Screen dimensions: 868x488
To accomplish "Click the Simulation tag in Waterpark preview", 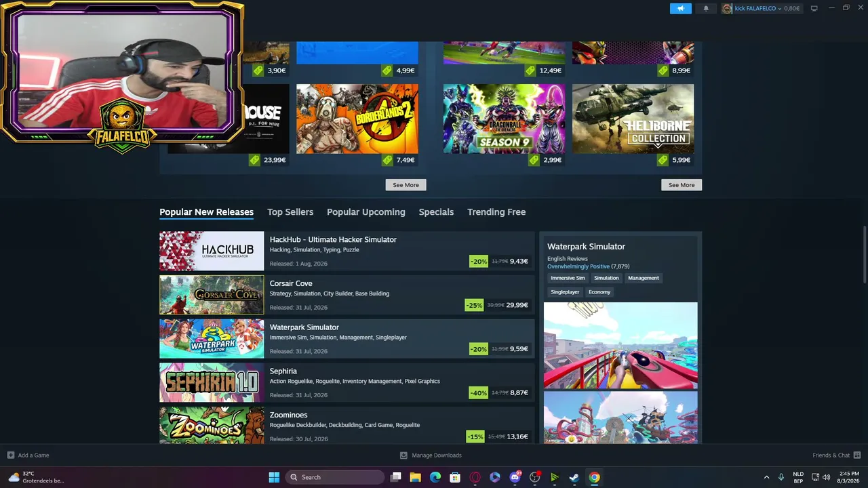I will coord(606,278).
